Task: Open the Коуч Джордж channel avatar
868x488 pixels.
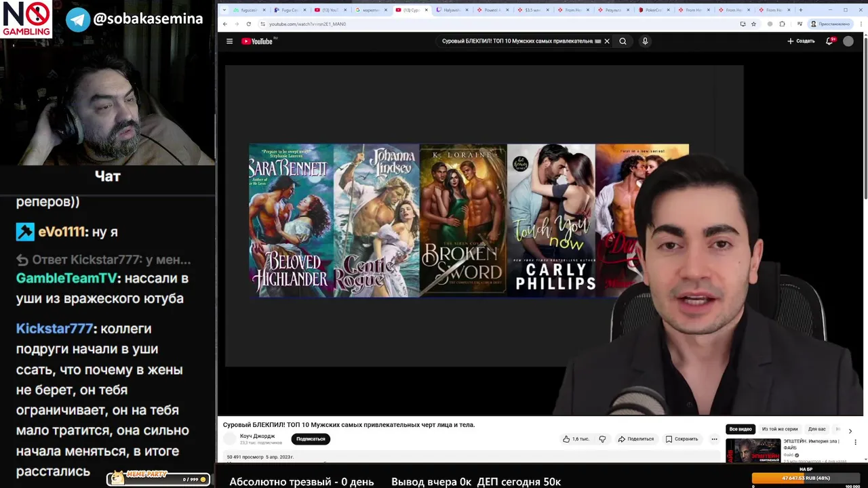Action: 230,439
